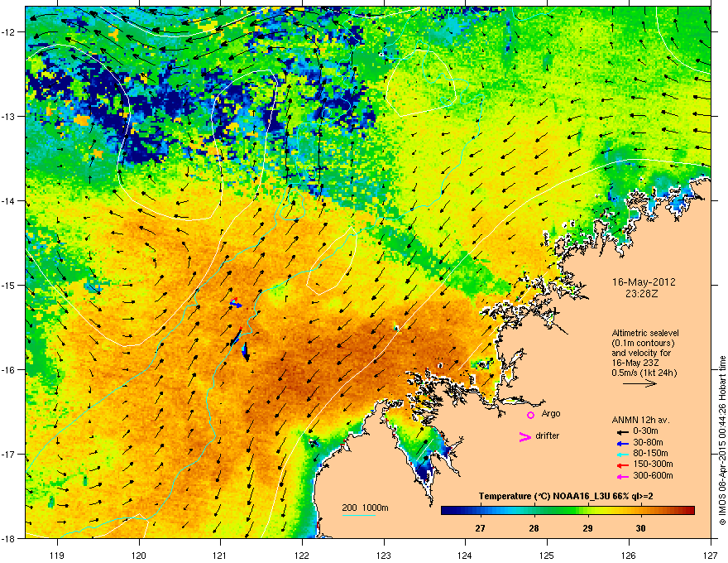
Task: Click the latitude axis label '-18'
Action: 9,538
